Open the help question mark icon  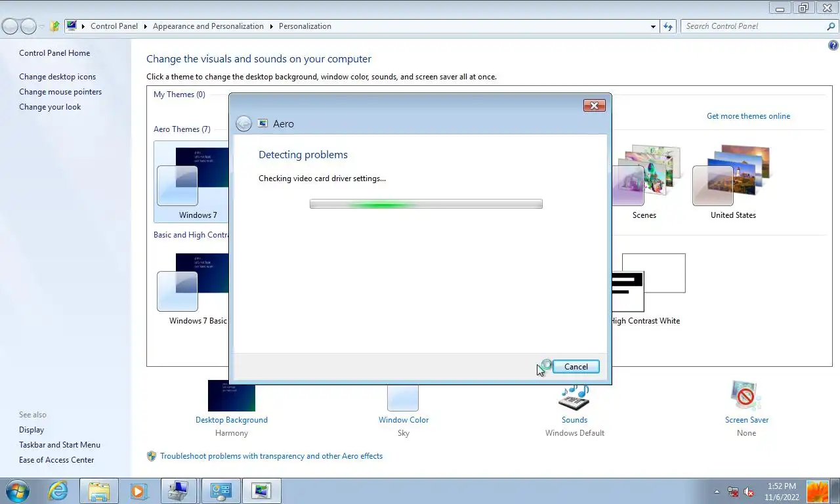click(x=833, y=46)
